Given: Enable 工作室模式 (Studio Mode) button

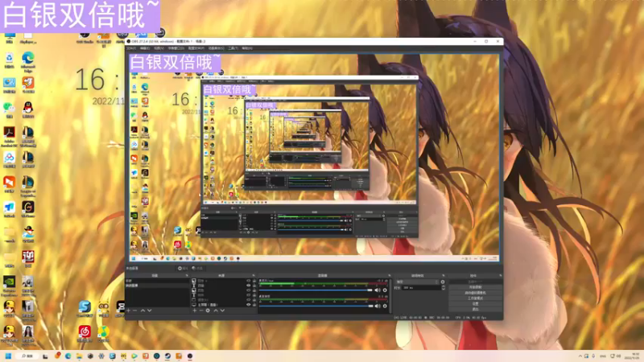Looking at the screenshot, I should [475, 298].
